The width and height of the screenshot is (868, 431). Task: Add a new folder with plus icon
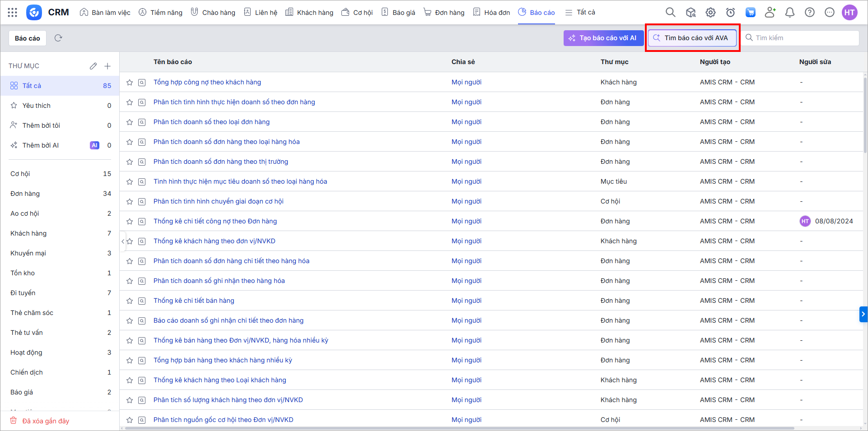(x=107, y=66)
